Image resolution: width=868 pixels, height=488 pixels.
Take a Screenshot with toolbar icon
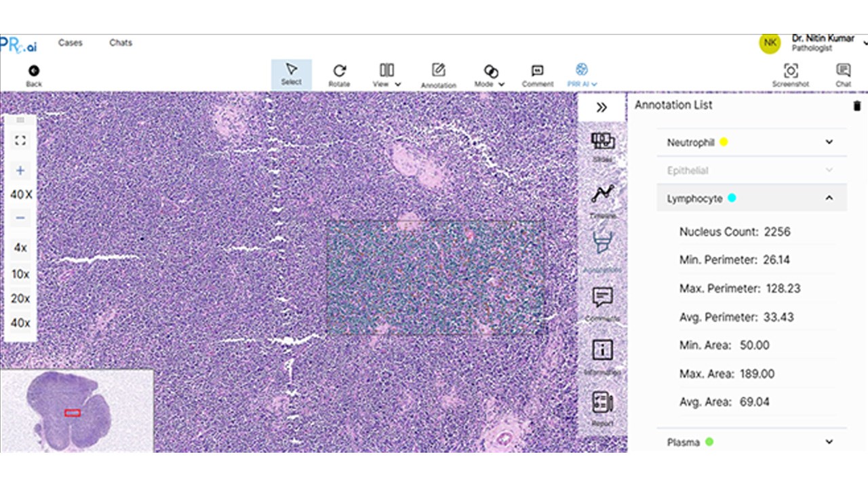click(x=790, y=75)
